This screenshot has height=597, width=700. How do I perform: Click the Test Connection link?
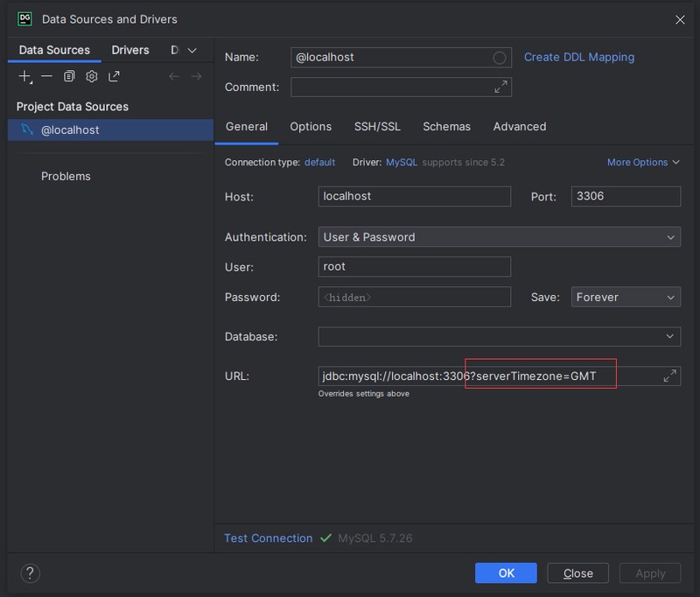coord(268,538)
